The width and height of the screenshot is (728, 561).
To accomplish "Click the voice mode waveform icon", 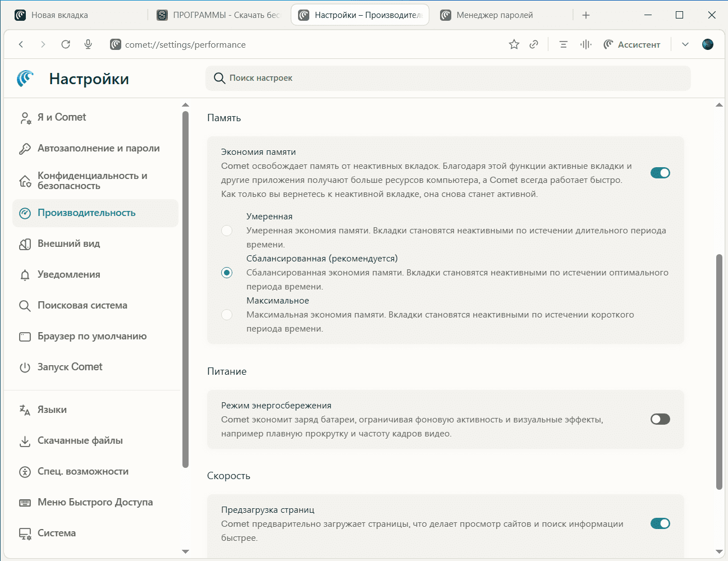I will coord(585,44).
